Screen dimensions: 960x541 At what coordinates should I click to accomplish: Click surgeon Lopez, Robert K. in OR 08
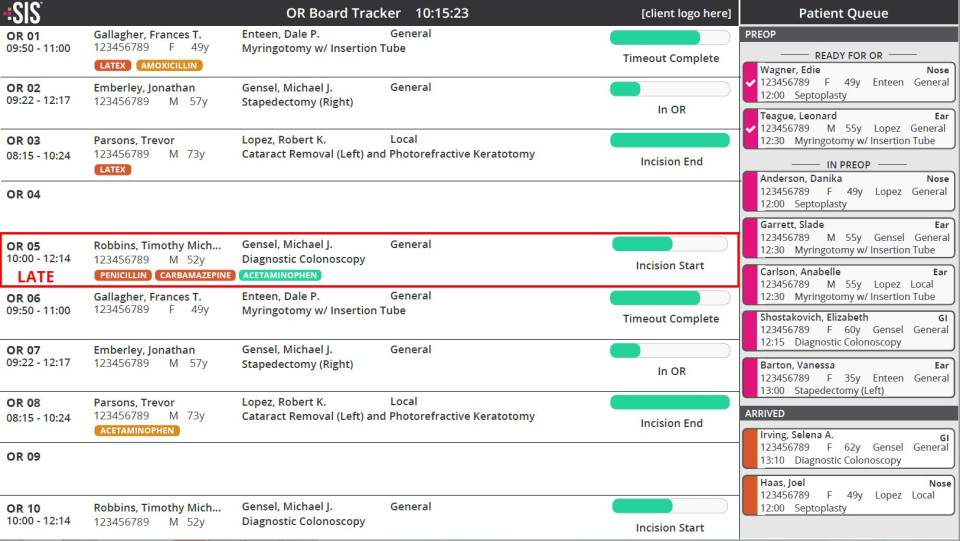pyautogui.click(x=283, y=402)
